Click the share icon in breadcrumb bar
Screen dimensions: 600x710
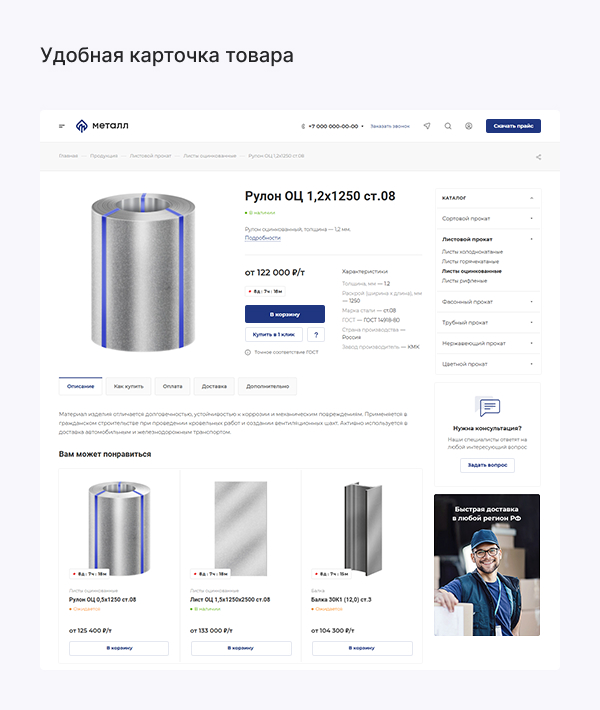click(538, 156)
